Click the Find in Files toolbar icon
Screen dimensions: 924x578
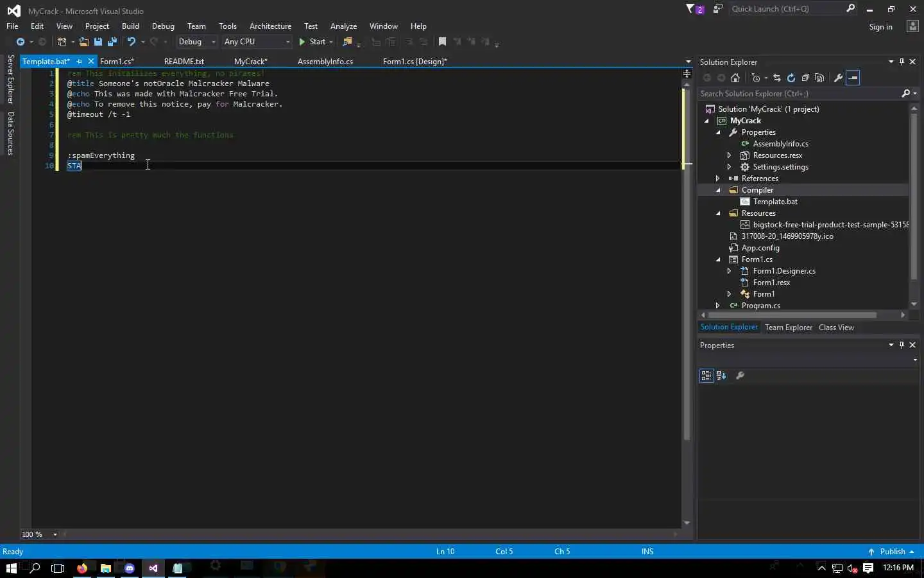(x=347, y=42)
